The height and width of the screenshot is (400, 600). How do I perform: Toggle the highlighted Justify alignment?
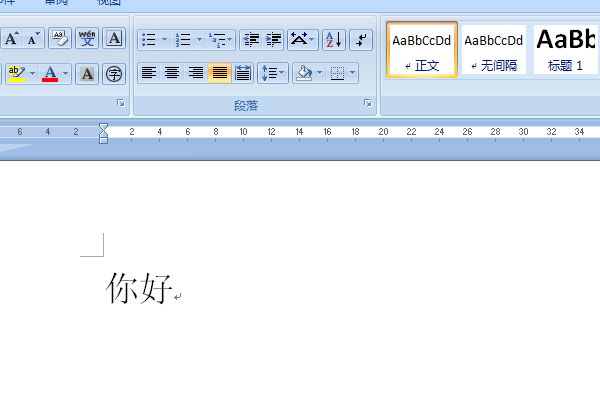coord(220,73)
